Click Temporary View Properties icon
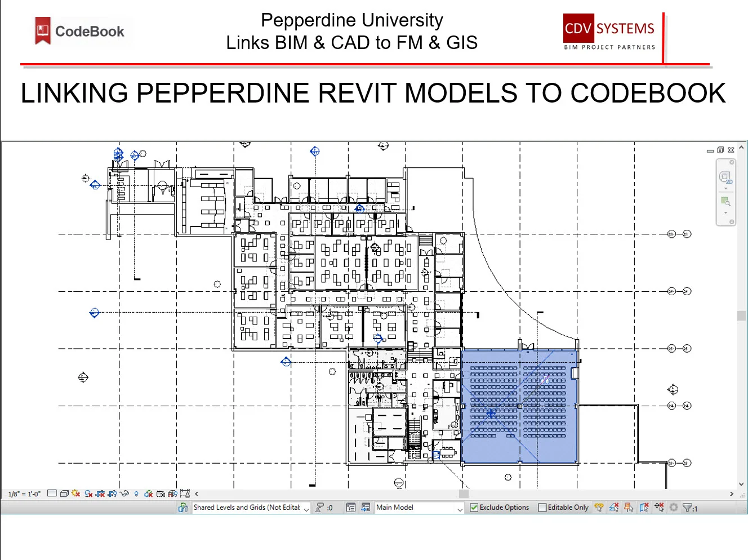This screenshot has width=748, height=560. (x=161, y=494)
